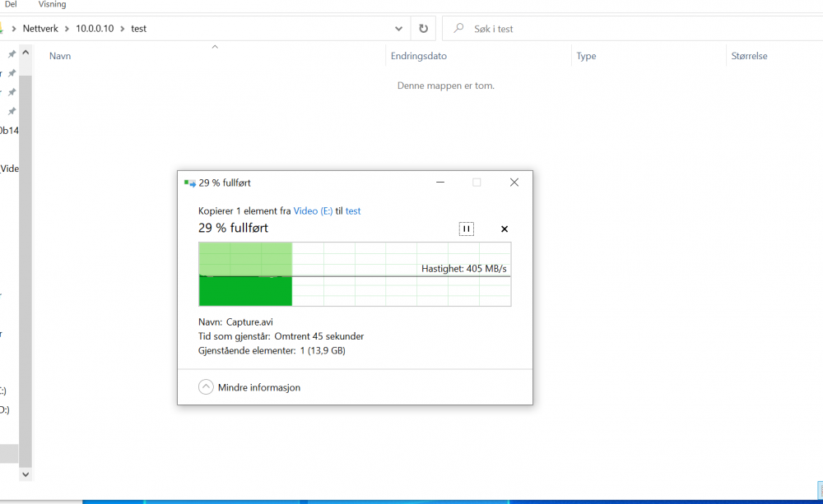The height and width of the screenshot is (504, 823).
Task: Click the topmost pin icon in the navigation pane
Action: click(12, 54)
